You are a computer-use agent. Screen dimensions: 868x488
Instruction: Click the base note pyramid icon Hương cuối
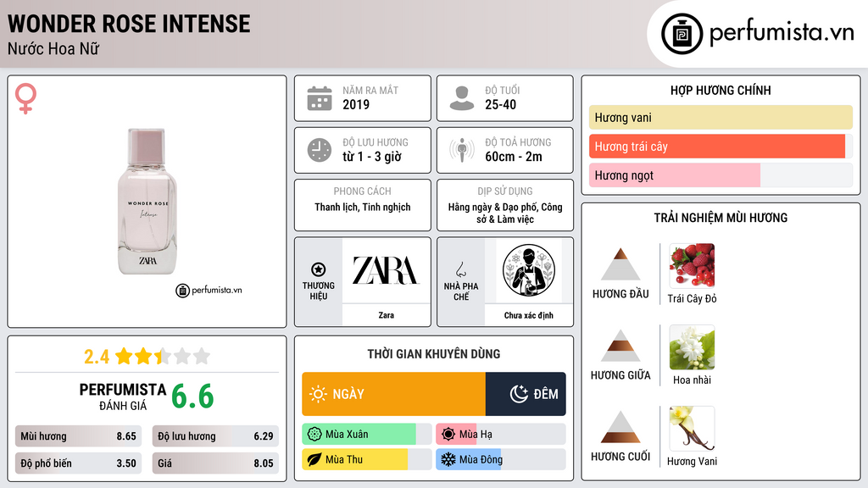(x=620, y=427)
